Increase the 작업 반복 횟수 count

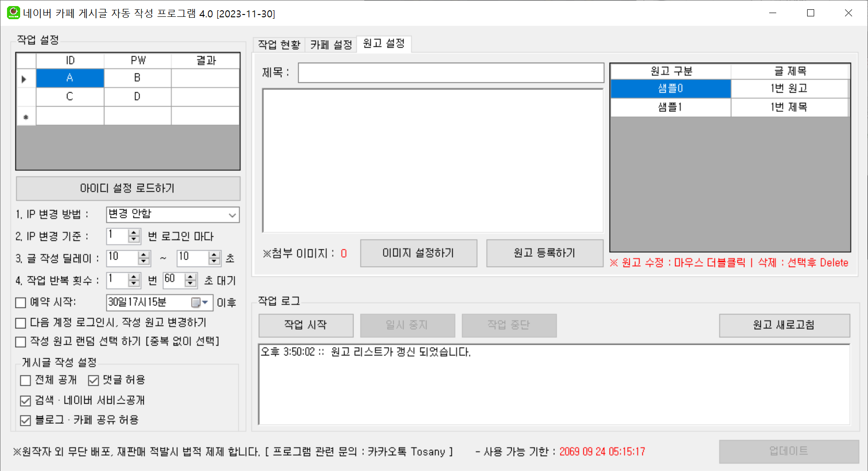[134, 277]
